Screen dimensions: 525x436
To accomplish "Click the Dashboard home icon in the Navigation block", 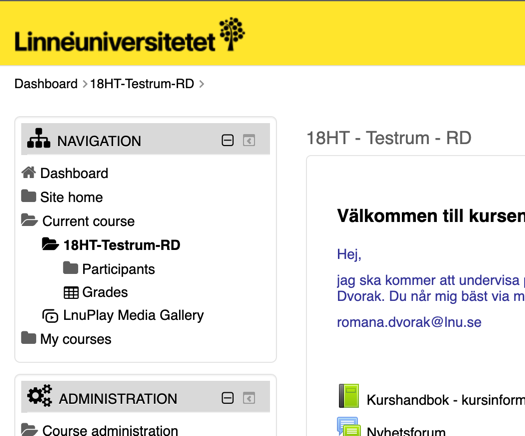I will tap(29, 173).
